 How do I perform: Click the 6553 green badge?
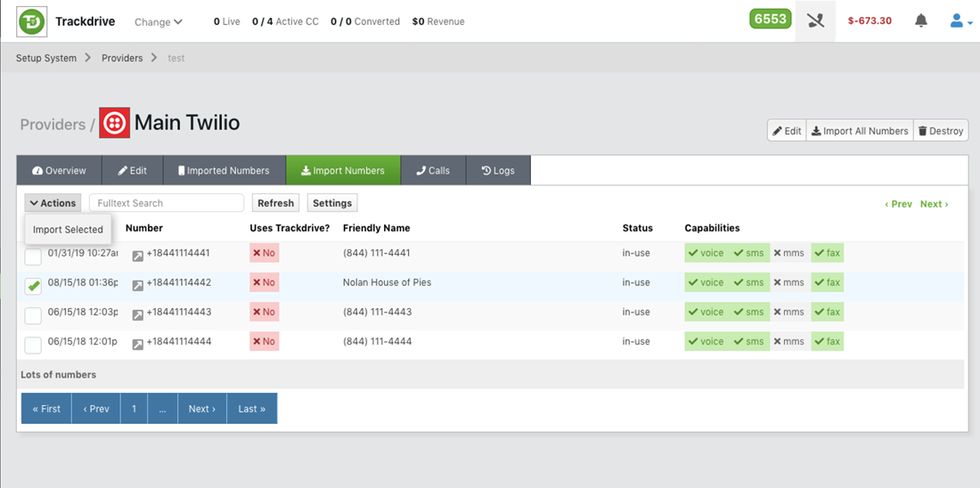[770, 20]
